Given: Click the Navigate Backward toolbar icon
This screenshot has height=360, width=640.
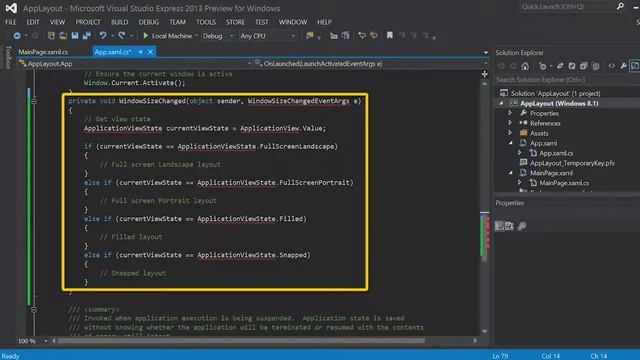Looking at the screenshot, I should (17, 36).
